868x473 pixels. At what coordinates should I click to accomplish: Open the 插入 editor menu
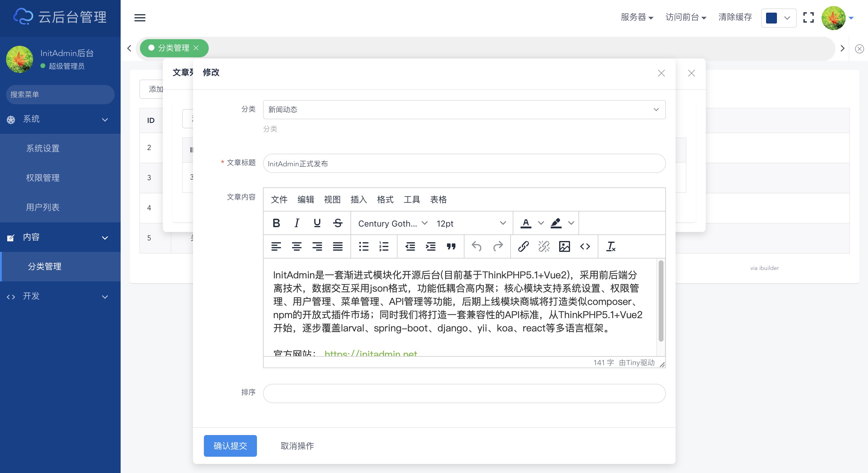359,200
